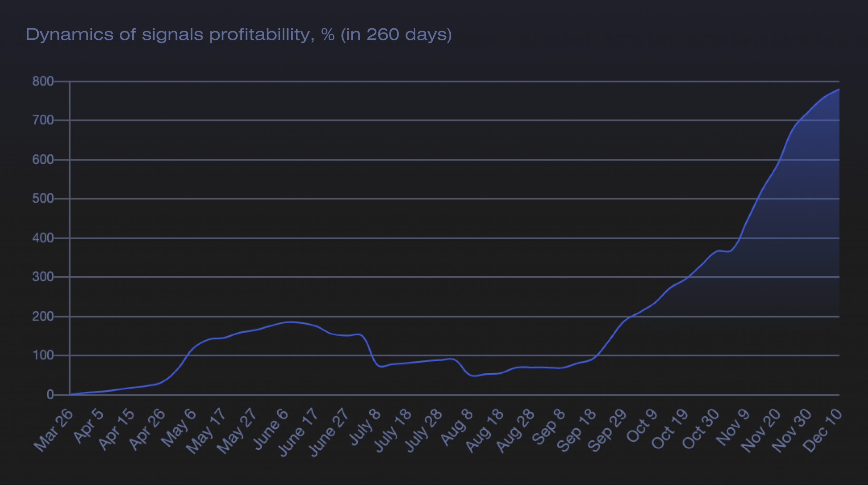Click the y-axis label 100
The image size is (868, 485).
[x=43, y=356]
